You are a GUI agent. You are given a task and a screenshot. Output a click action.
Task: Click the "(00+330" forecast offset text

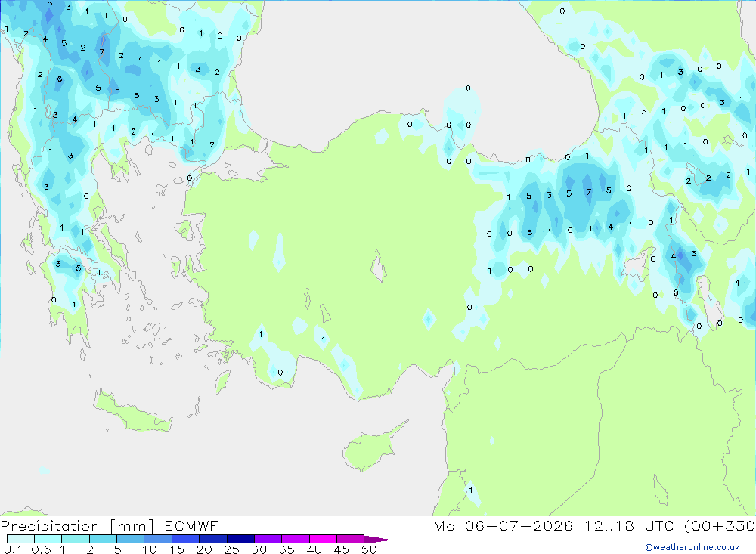click(x=720, y=526)
